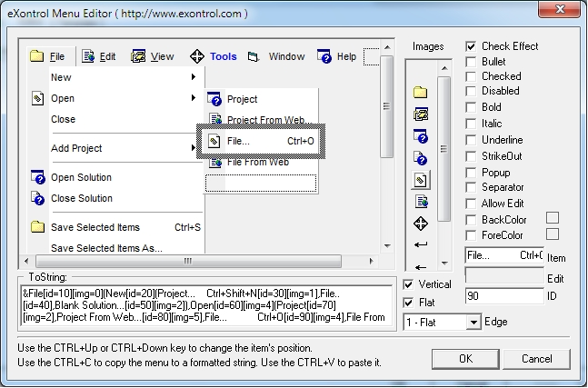The image size is (588, 388).
Task: Uncheck the Vertical option
Action: 409,284
